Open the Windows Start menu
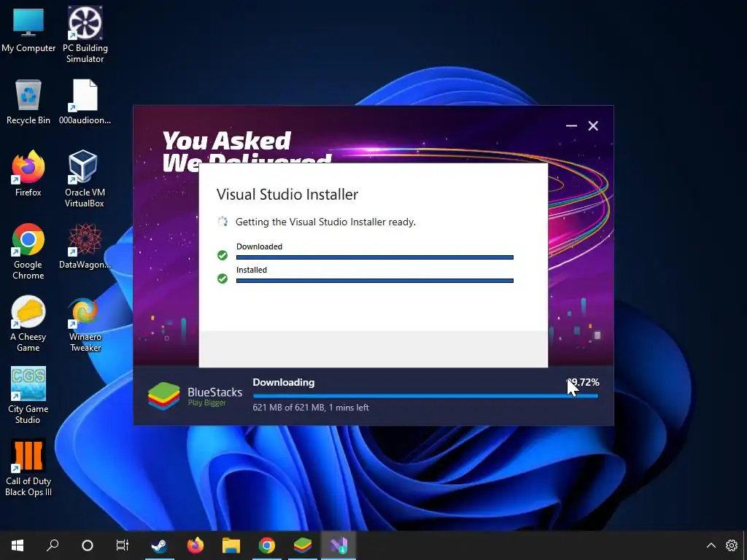 pos(18,545)
